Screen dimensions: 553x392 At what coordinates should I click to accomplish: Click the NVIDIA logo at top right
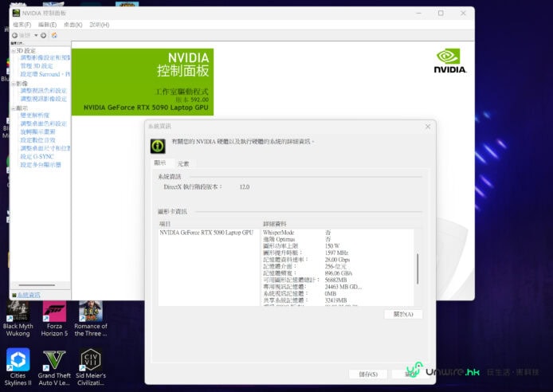[x=449, y=61]
